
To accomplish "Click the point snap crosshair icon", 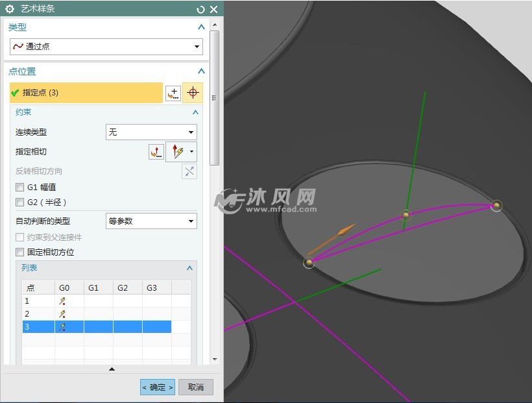I will (193, 92).
